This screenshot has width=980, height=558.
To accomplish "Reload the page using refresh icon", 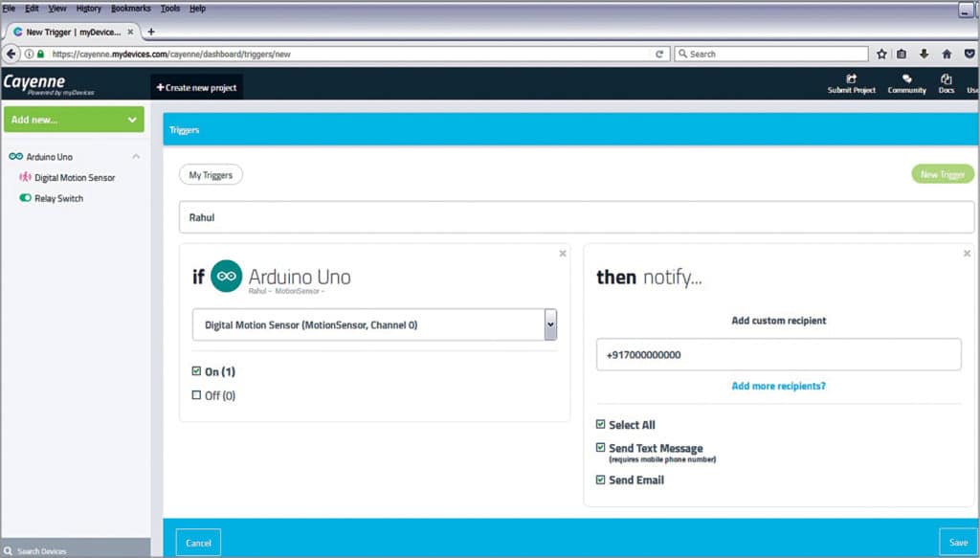I will coord(659,54).
